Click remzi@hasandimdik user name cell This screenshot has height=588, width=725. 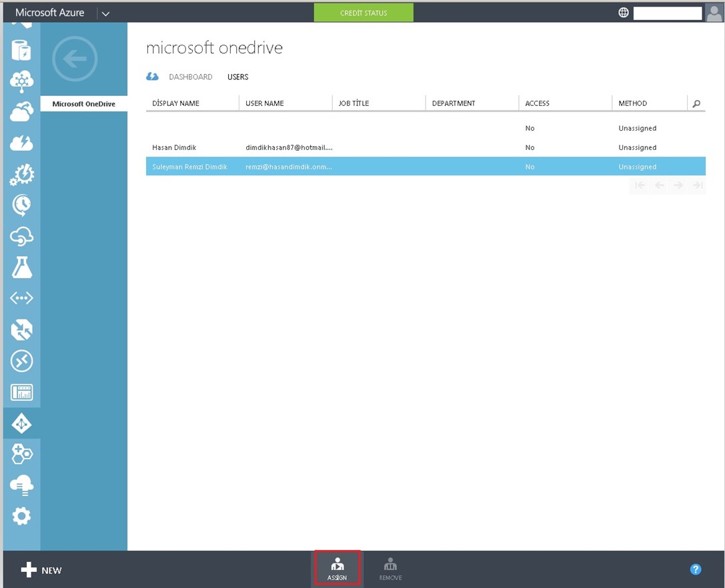tap(289, 167)
